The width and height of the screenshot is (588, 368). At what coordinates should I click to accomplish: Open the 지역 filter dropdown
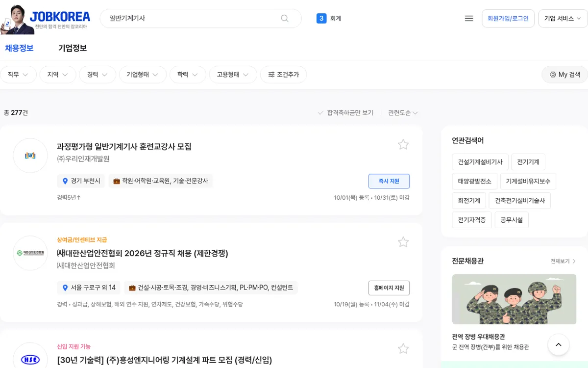coord(58,75)
